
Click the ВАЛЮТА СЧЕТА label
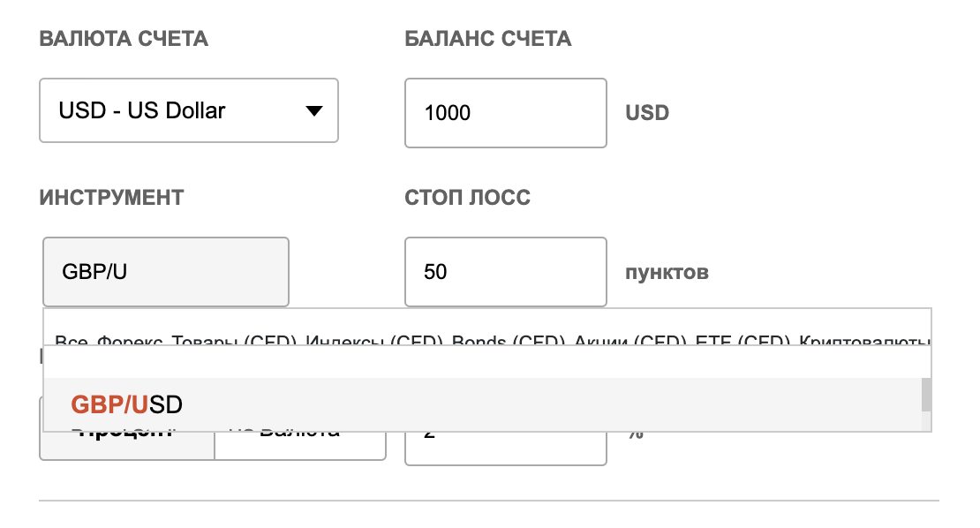click(124, 39)
